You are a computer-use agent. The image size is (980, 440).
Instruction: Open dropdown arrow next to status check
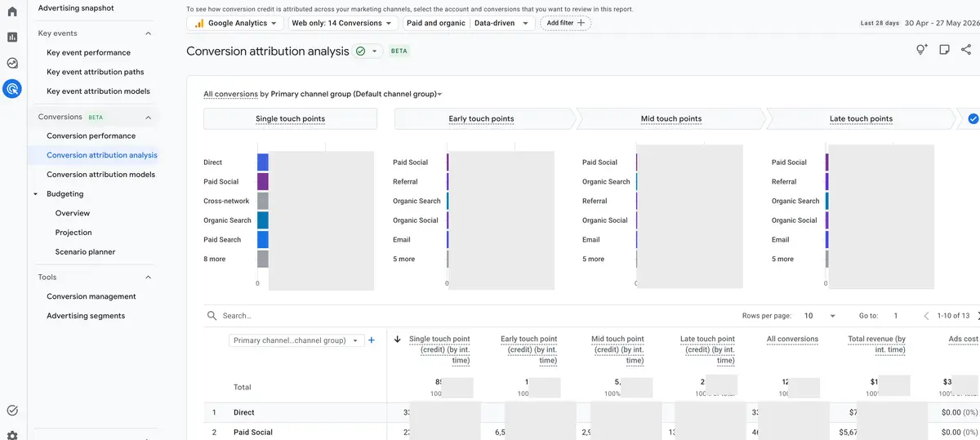(x=375, y=51)
